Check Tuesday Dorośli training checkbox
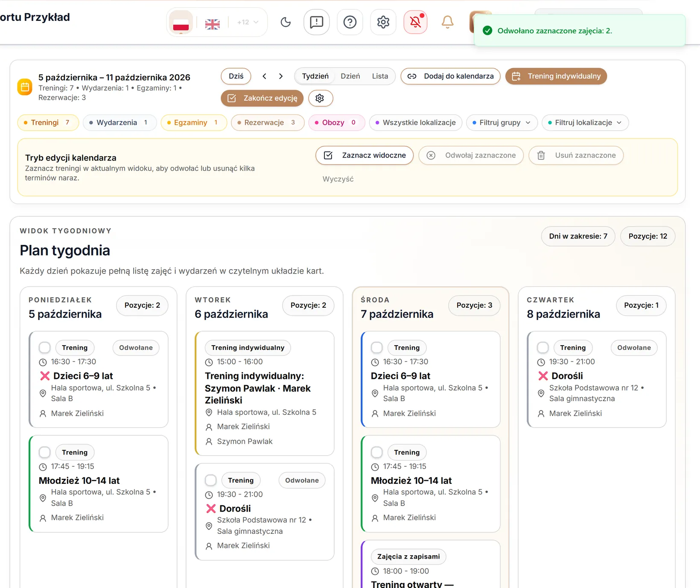Viewport: 700px width, 588px height. pos(211,480)
